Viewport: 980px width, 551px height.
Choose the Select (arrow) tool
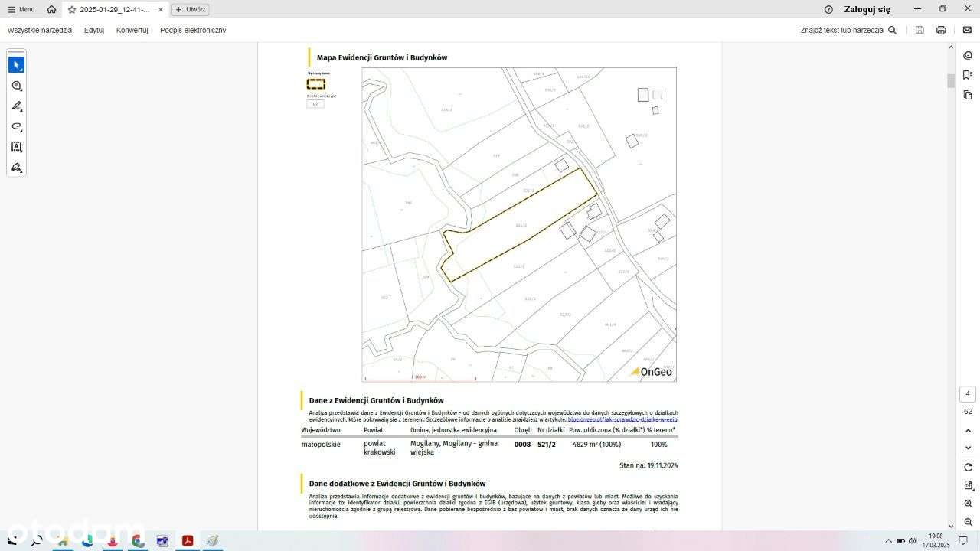(16, 65)
